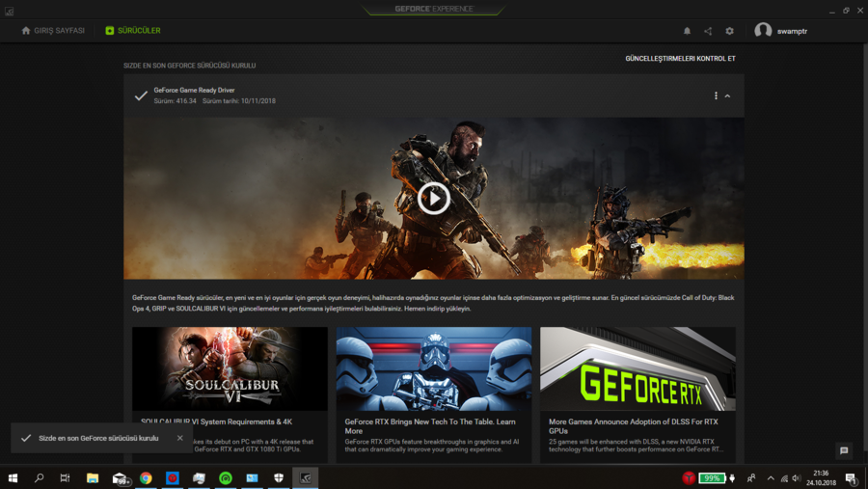Viewport: 868px width, 489px height.
Task: Open Windows Defender shield on taskbar
Action: [x=279, y=478]
